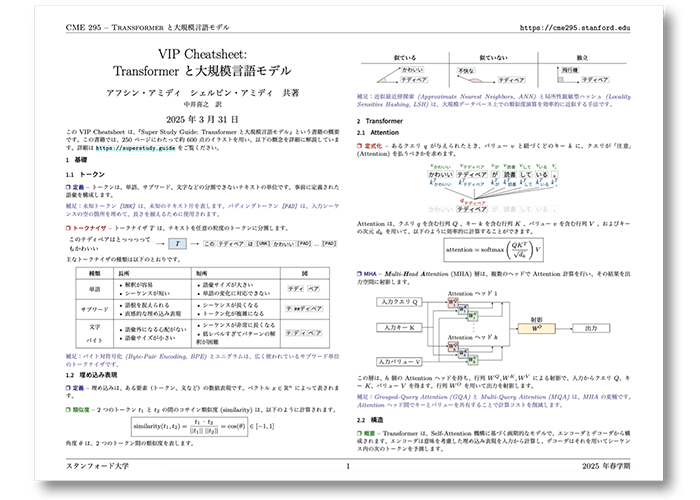Click translator credit '中井喜之 訳'
Viewport: 700px width, 500px height.
pyautogui.click(x=202, y=105)
